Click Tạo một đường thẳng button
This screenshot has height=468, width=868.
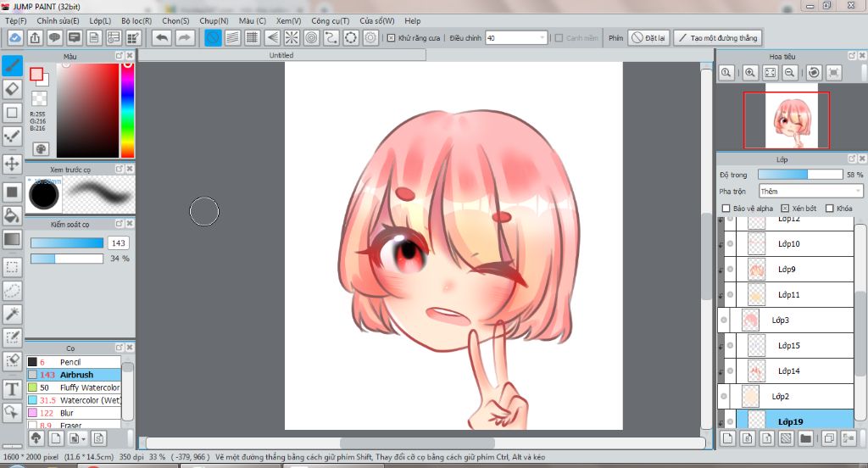click(718, 37)
